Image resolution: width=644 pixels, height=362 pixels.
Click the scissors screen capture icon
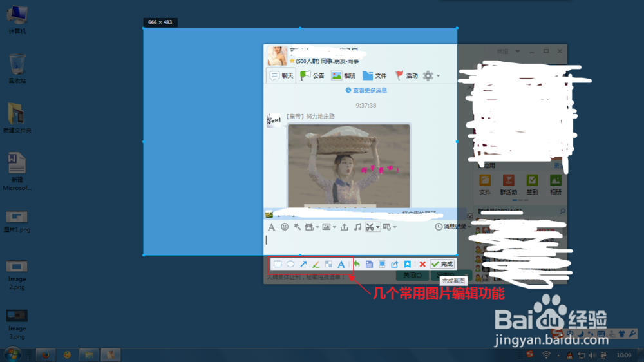coord(370,227)
